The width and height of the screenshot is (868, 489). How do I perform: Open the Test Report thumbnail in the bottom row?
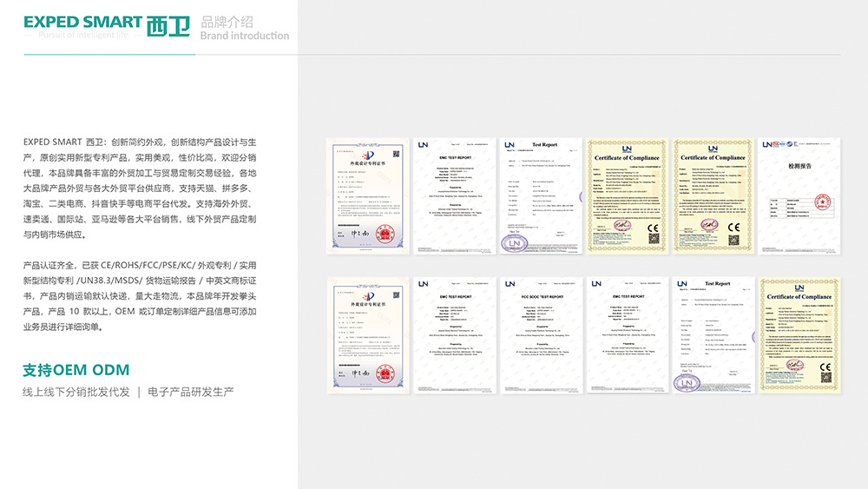[713, 335]
